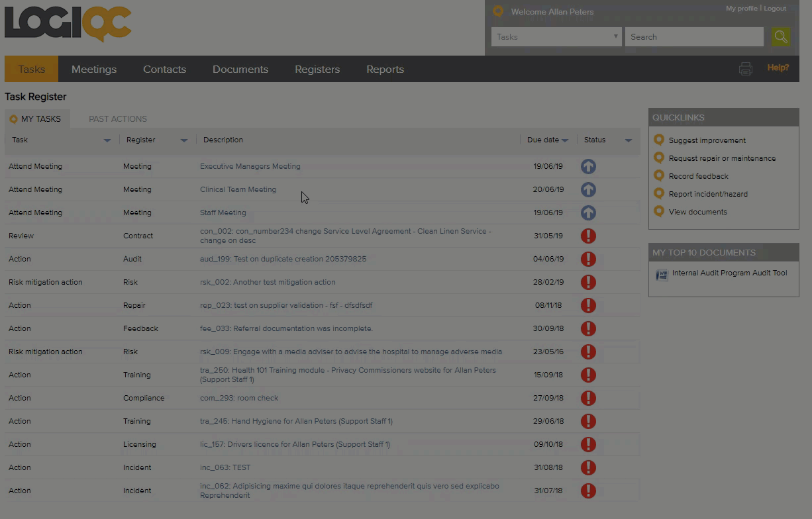
Task: Click red status icon for room check task
Action: (588, 399)
